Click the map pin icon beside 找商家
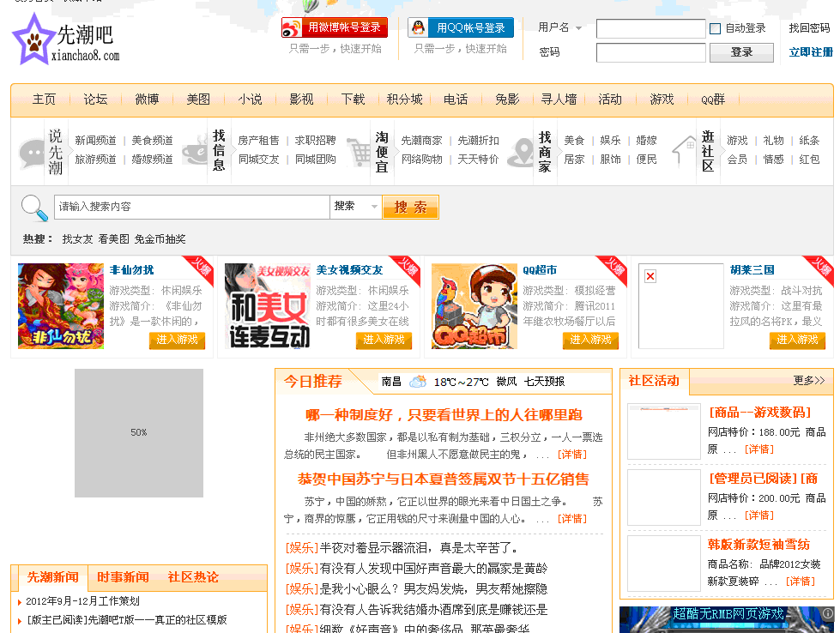Screen dimensions: 840x633 click(521, 153)
